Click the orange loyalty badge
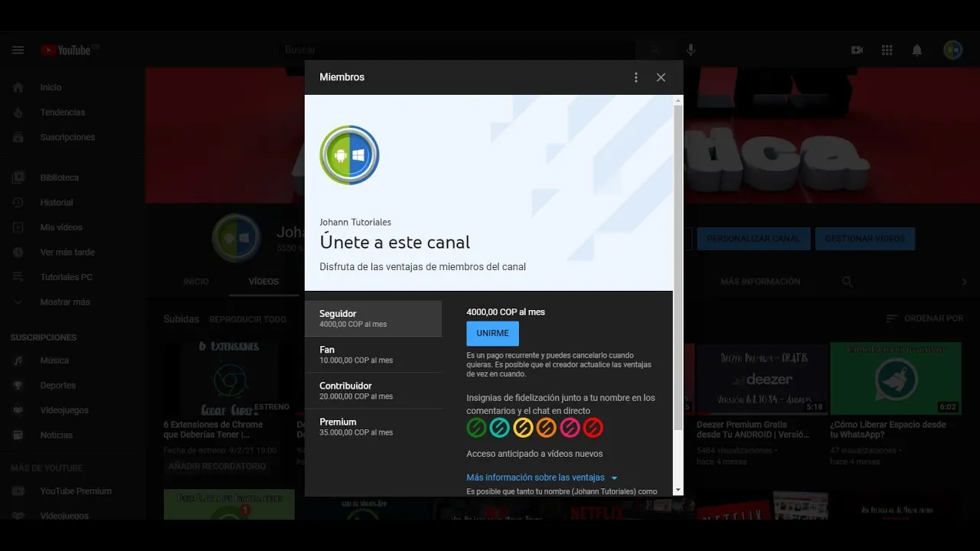 (x=547, y=427)
